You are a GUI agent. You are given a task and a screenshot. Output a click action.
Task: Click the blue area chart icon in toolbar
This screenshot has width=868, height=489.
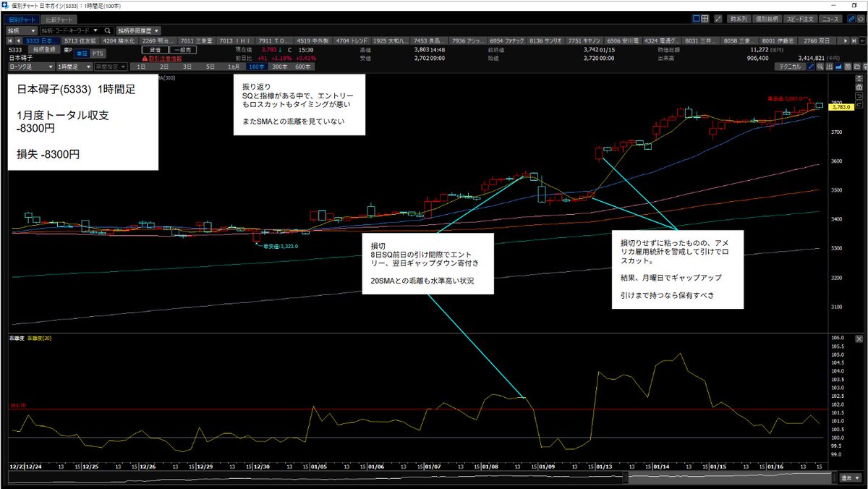tap(839, 66)
